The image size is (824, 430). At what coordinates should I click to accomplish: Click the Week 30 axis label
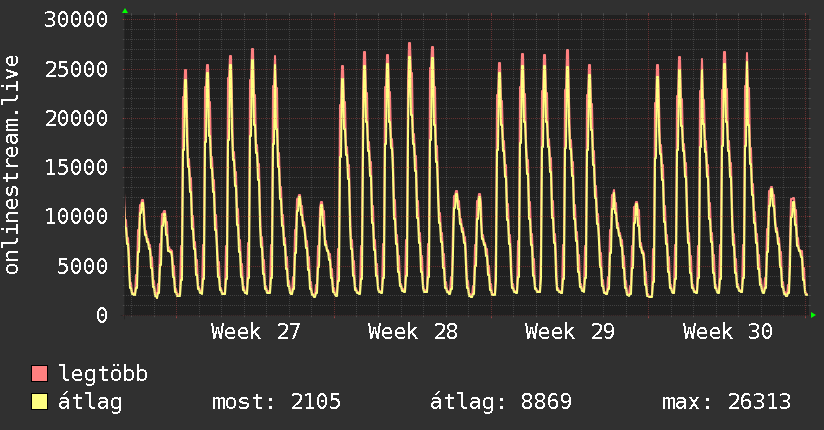point(728,332)
